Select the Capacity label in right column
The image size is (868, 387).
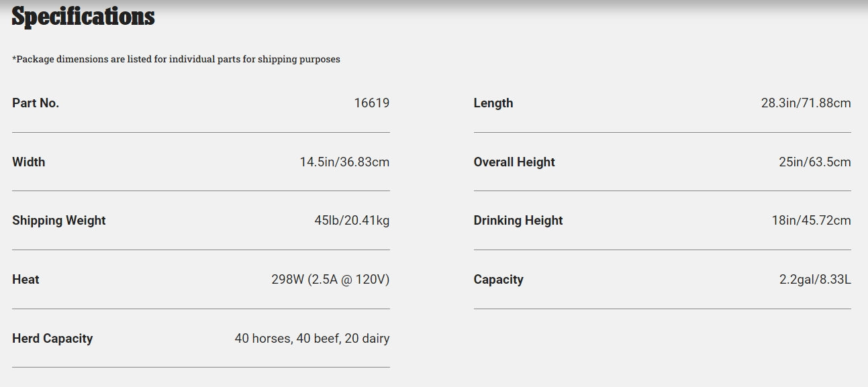pos(498,280)
